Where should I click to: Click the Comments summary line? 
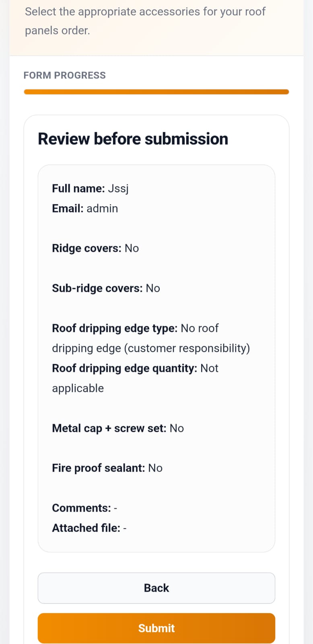pyautogui.click(x=84, y=508)
